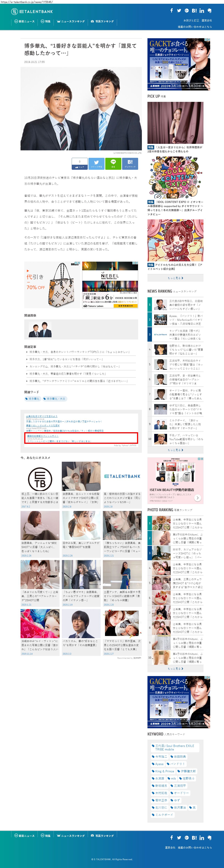Expand PHOTO RANKING もっと見る link
The width and height of the screenshot is (224, 868).
[175, 669]
